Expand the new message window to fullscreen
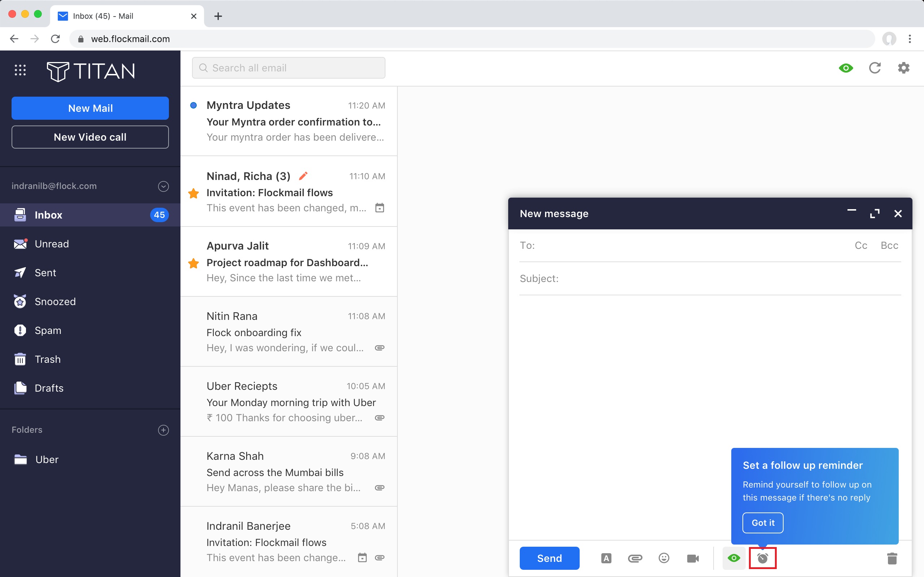Image resolution: width=924 pixels, height=577 pixels. click(874, 214)
